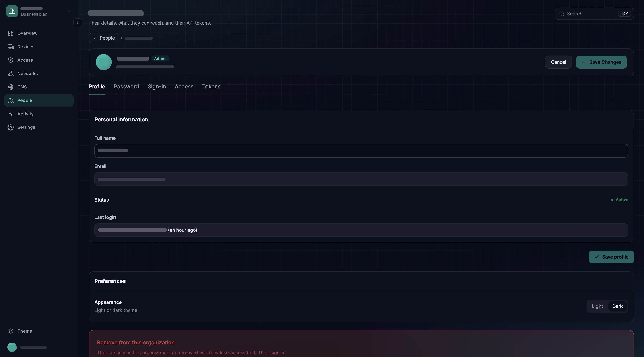The width and height of the screenshot is (644, 357).
Task: Open Activity in the sidebar
Action: (39, 114)
